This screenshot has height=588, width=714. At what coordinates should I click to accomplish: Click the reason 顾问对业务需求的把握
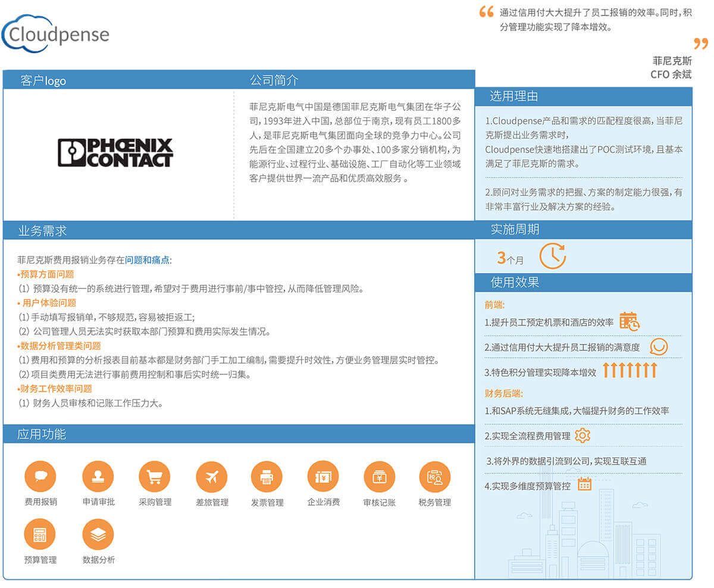584,199
